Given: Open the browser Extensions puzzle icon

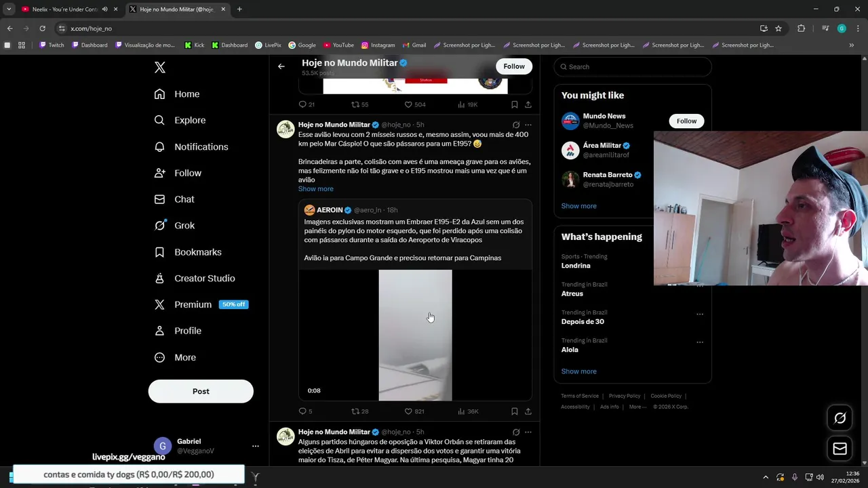Looking at the screenshot, I should 801,28.
